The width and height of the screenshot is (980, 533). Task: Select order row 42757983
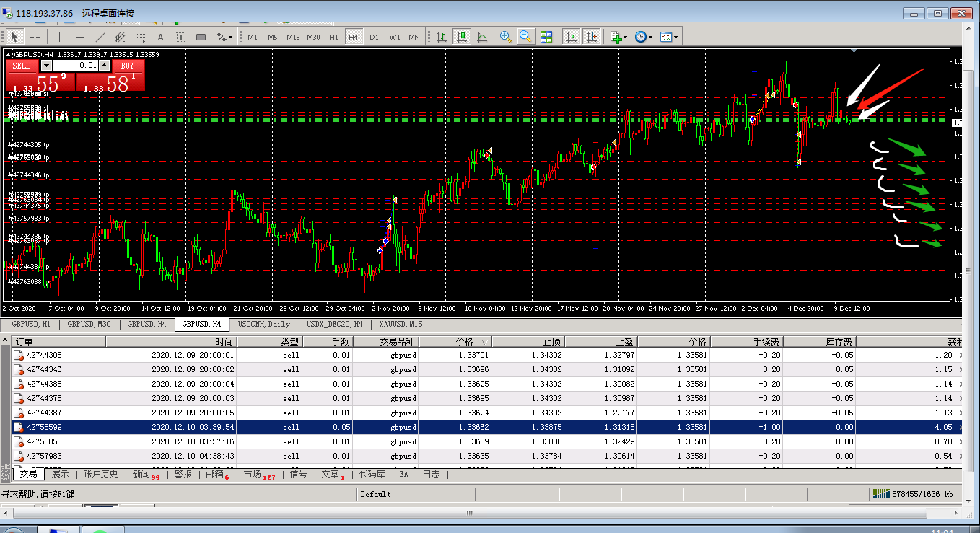[x=487, y=456]
